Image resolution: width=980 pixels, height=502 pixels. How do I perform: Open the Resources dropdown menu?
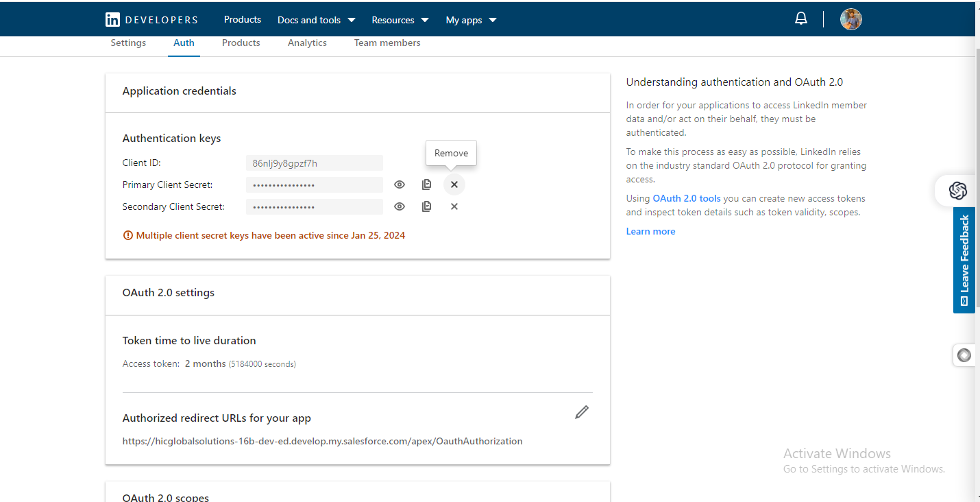click(400, 20)
